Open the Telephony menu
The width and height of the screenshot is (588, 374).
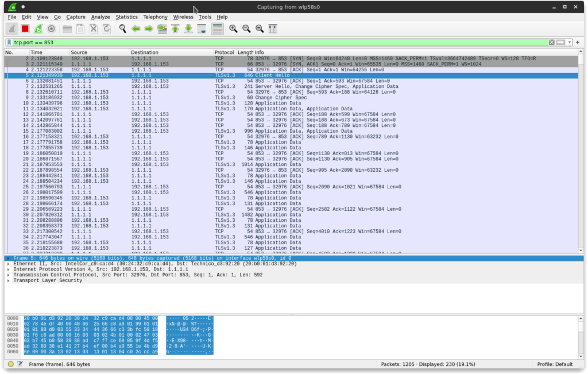155,17
